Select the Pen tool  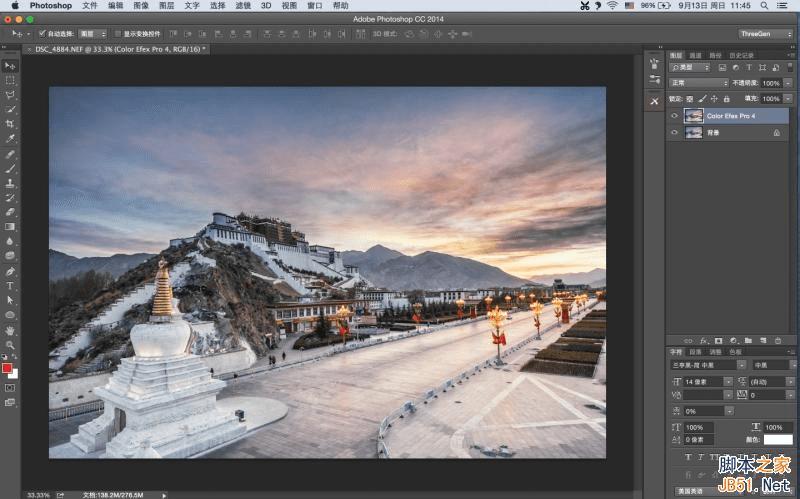click(x=10, y=271)
